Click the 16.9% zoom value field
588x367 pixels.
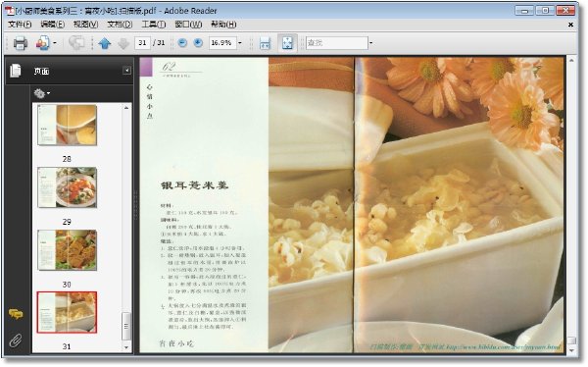(x=222, y=43)
